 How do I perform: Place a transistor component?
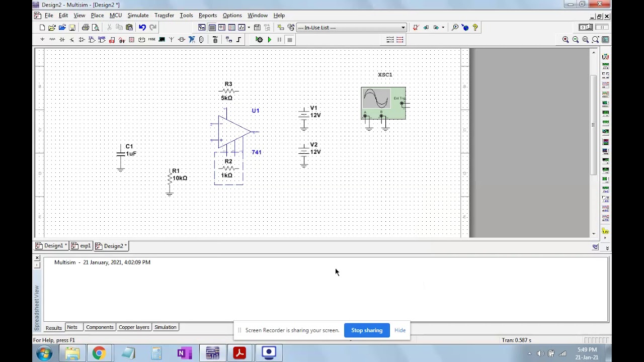click(72, 40)
